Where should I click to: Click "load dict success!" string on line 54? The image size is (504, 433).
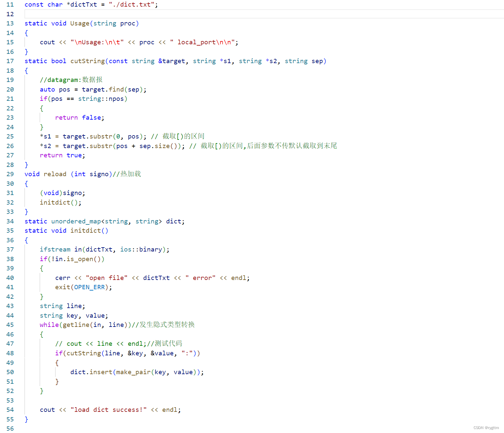coord(108,410)
